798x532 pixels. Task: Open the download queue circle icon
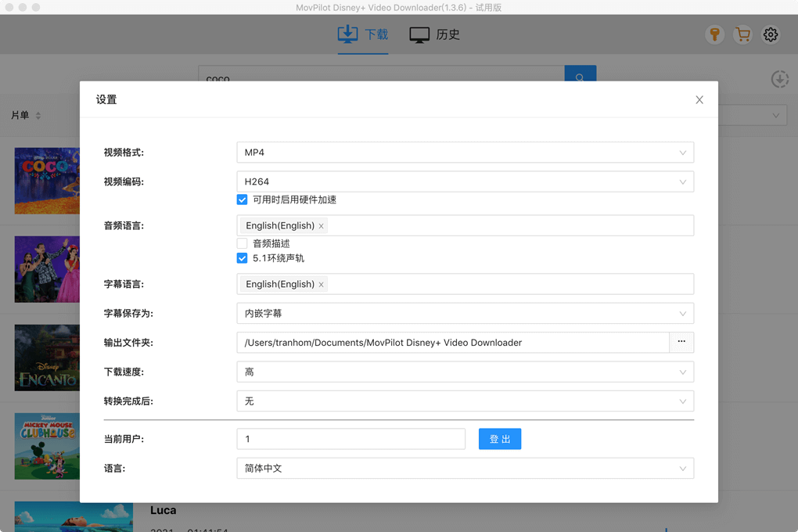(779, 80)
